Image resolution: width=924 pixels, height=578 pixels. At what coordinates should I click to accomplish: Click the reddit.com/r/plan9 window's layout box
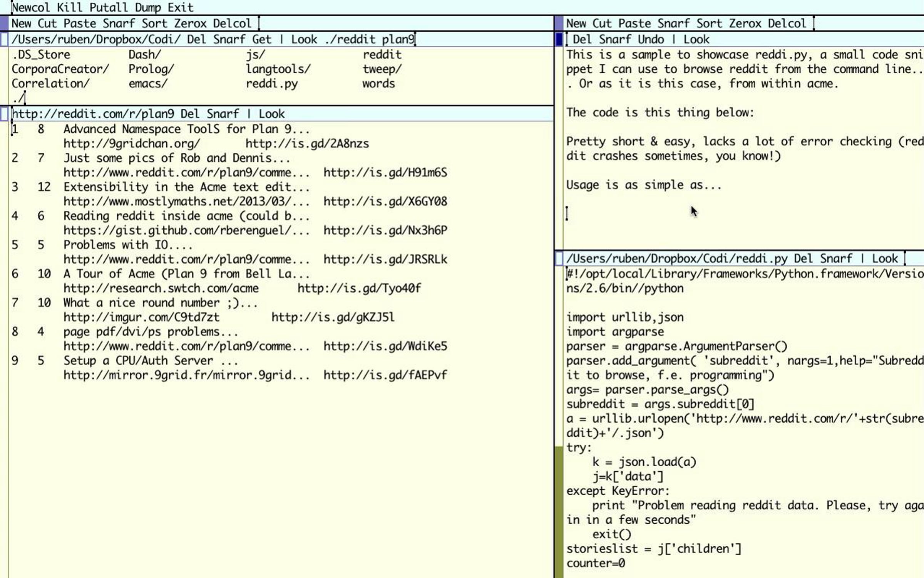[x=4, y=114]
